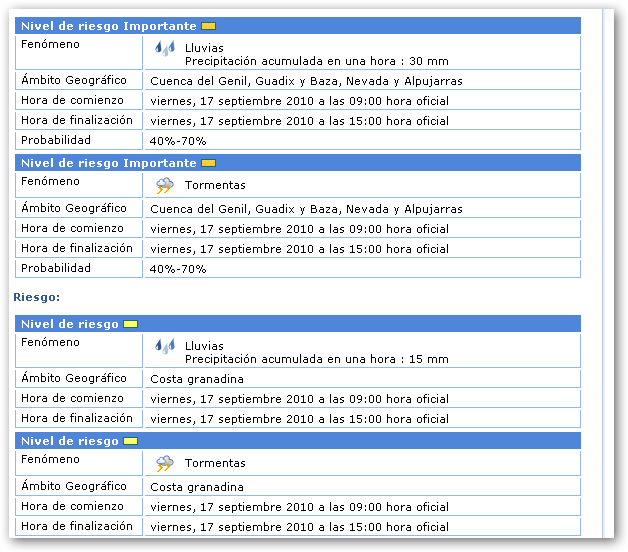Click the yellow swatch in the Importante header above Cuenca del Genil Tormentas

pos(208,163)
